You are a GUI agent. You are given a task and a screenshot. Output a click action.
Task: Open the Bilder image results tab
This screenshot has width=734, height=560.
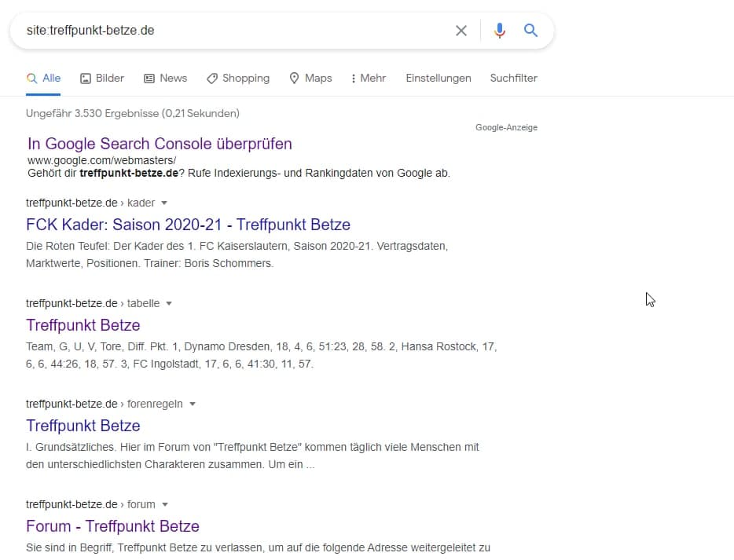pyautogui.click(x=102, y=78)
